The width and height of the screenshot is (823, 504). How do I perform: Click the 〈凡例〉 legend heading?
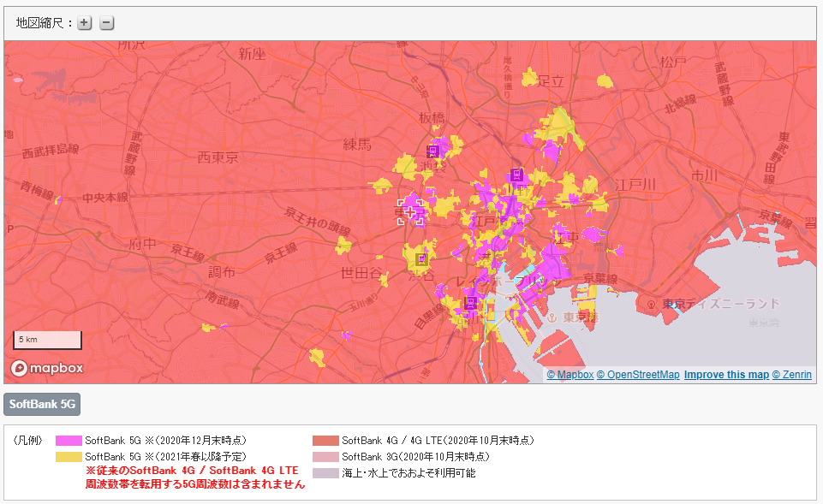[x=27, y=441]
